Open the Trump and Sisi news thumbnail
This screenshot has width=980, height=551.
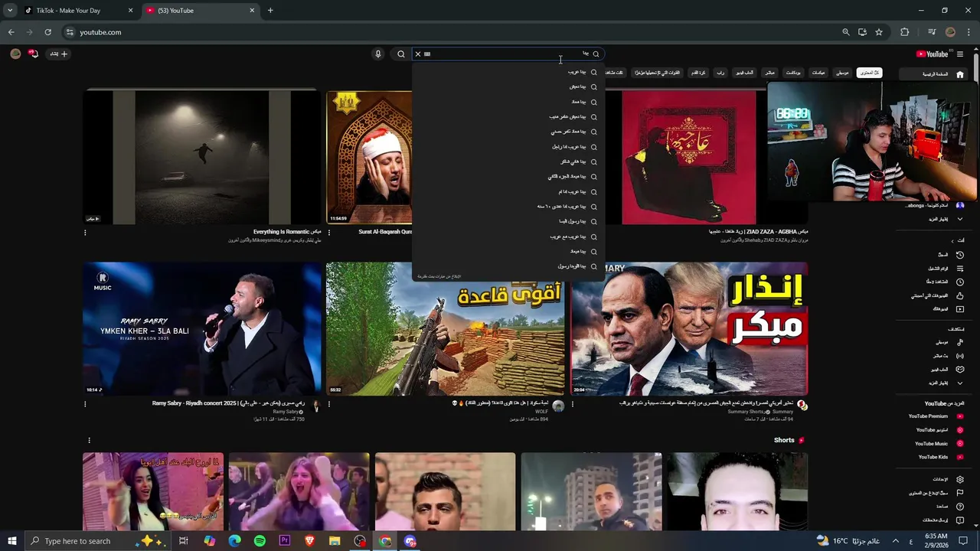click(x=689, y=329)
